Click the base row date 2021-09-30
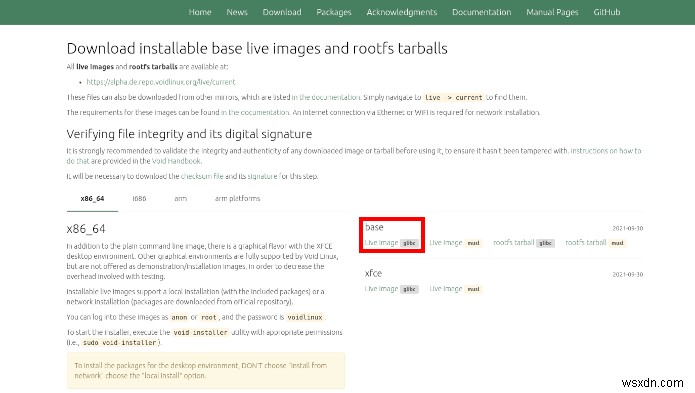 tap(628, 229)
